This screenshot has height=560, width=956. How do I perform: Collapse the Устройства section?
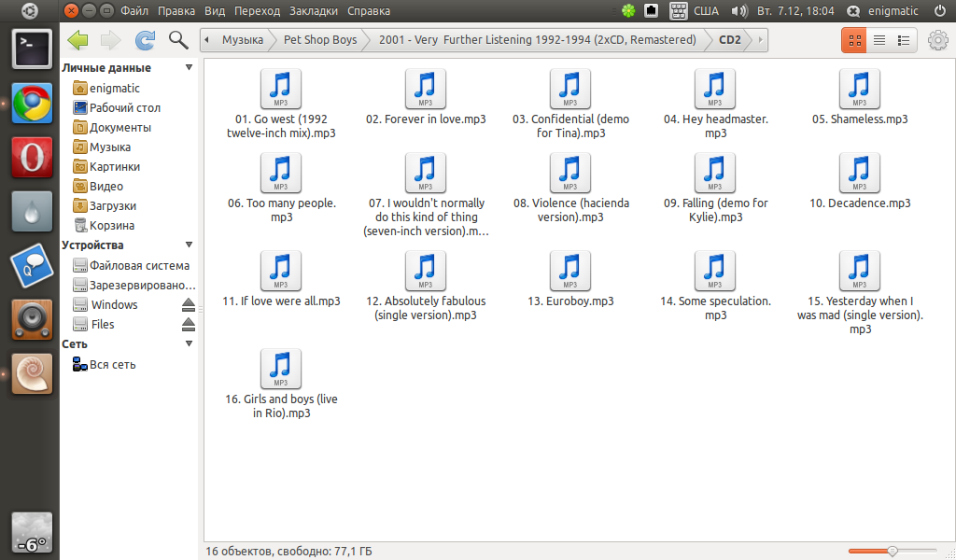click(189, 245)
